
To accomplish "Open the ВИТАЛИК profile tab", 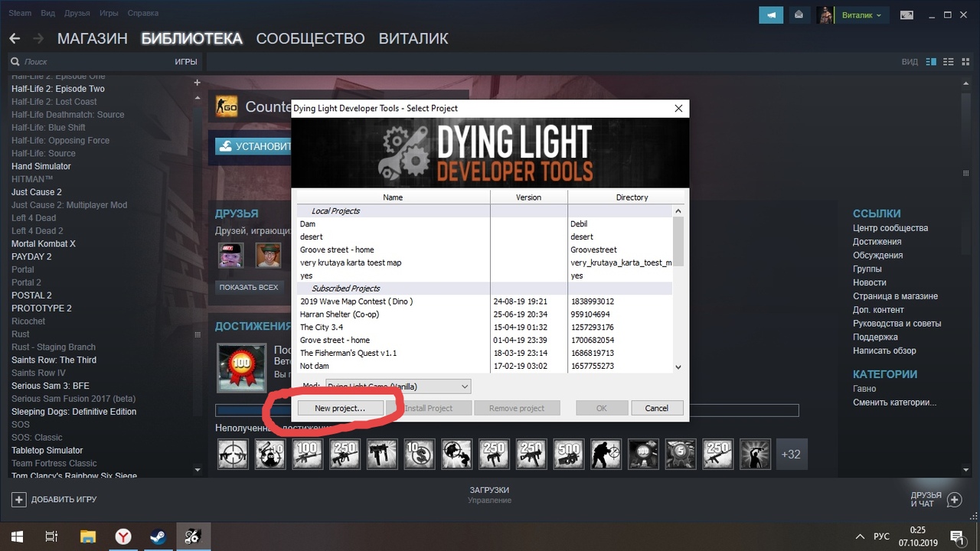I will [413, 38].
